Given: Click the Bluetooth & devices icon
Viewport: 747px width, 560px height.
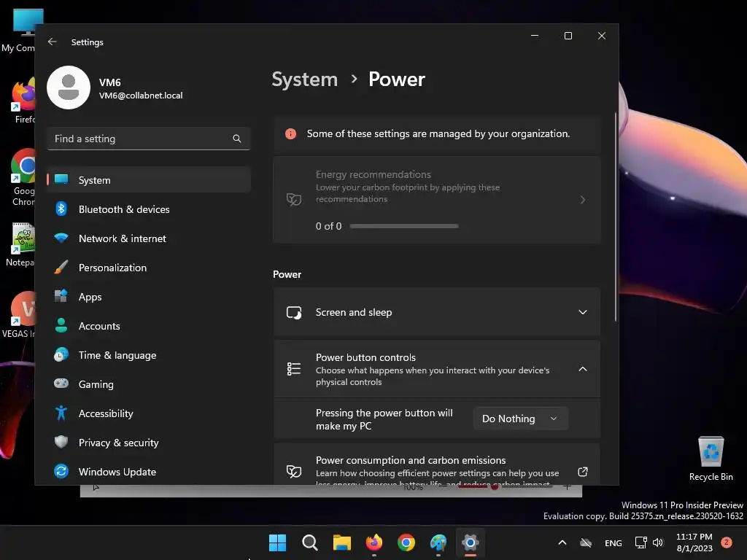Looking at the screenshot, I should pos(61,209).
